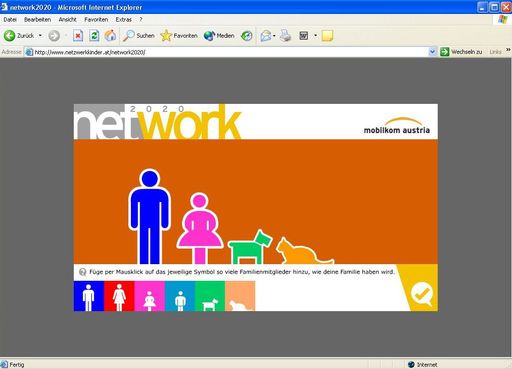Open the Favoriten star toolbar button

click(179, 36)
